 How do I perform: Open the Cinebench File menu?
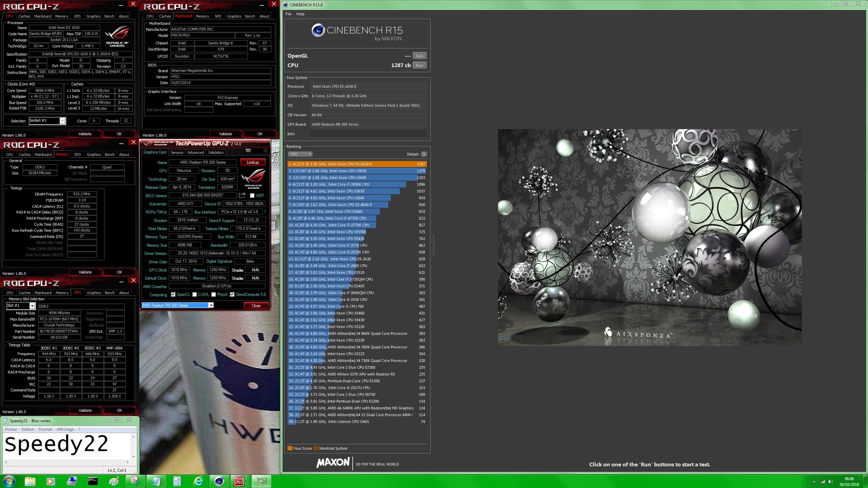point(289,14)
